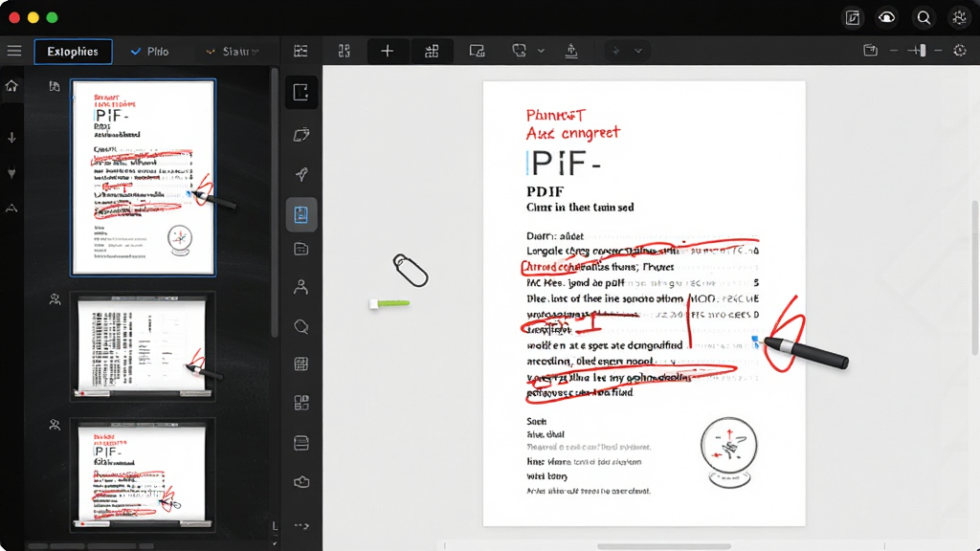Screen dimensions: 980x551
Task: Select the stacked pages tool icon
Action: pos(301,134)
